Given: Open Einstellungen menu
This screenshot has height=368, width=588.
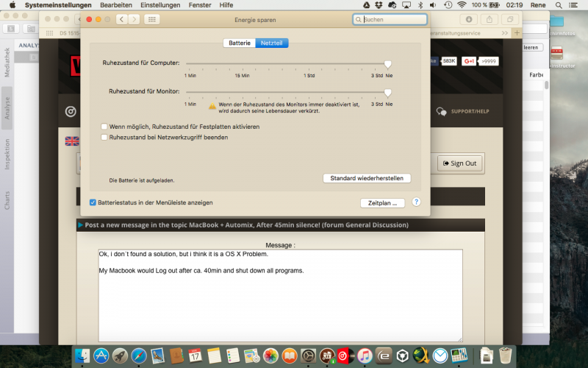Looking at the screenshot, I should (160, 5).
